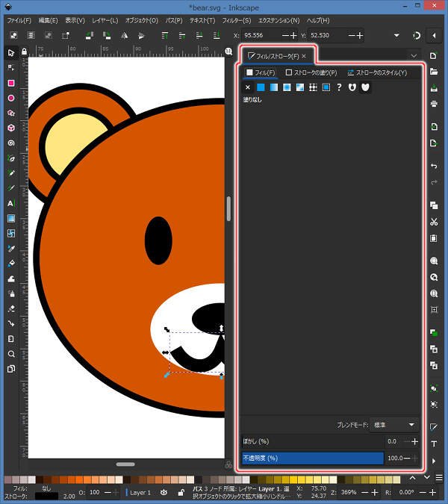The image size is (448, 504).
Task: Select the Rectangle tool
Action: pos(10,83)
